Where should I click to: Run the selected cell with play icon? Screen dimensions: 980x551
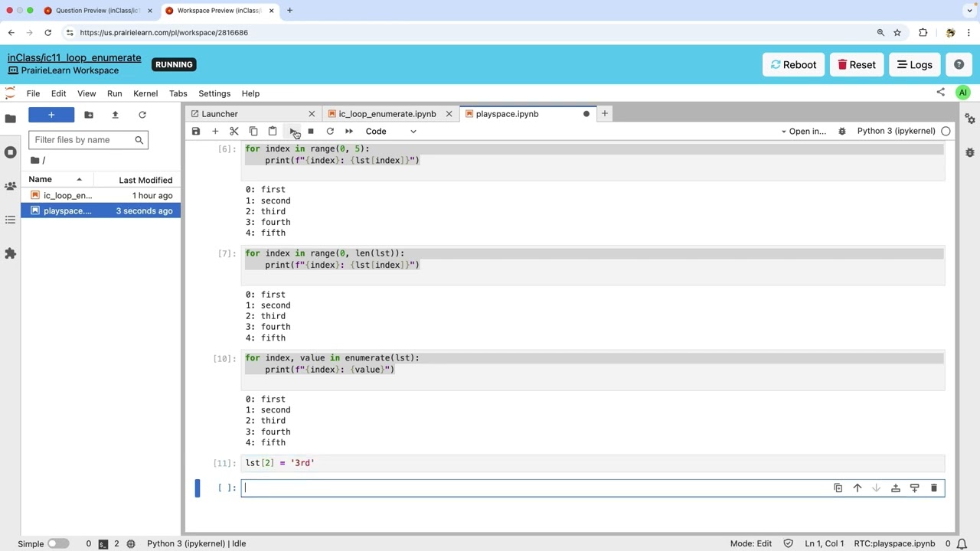(292, 132)
